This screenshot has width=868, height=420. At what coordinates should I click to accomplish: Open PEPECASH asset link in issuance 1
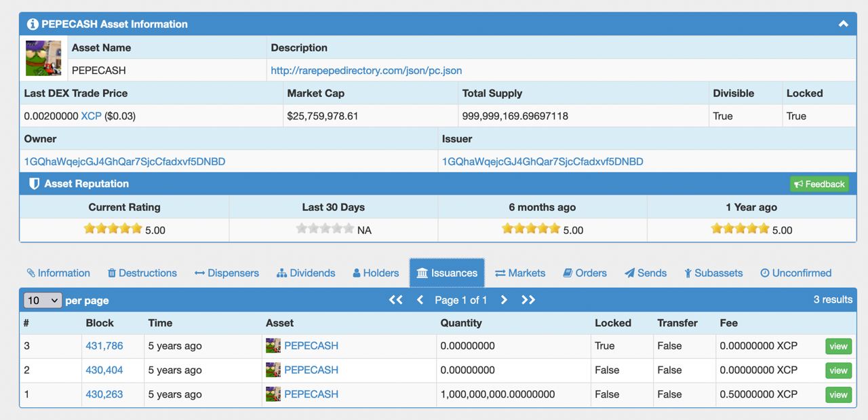pos(311,394)
